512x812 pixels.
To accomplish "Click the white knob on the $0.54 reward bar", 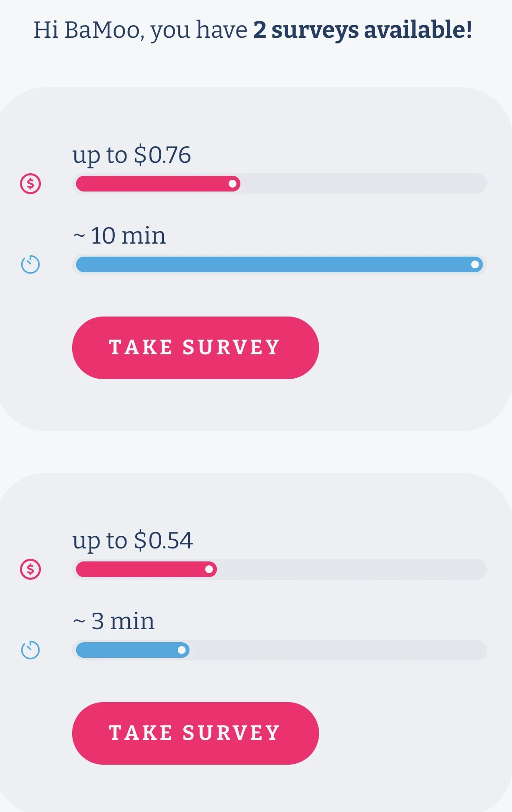I will pyautogui.click(x=209, y=569).
